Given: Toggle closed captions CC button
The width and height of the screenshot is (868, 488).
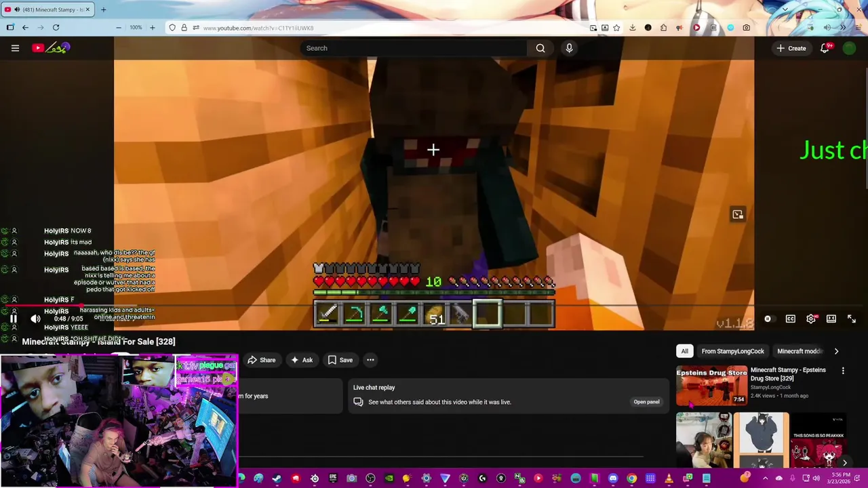Looking at the screenshot, I should point(791,319).
